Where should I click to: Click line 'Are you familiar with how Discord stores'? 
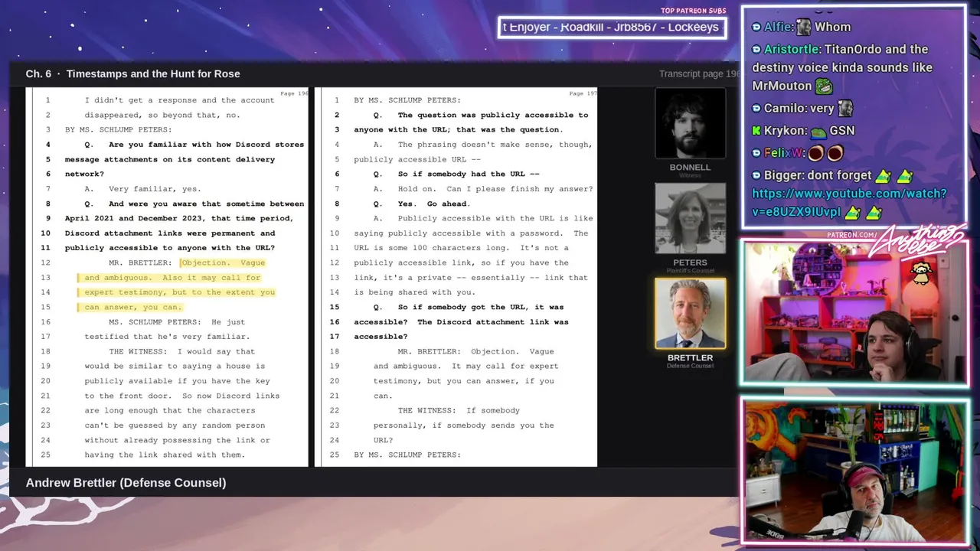tap(207, 144)
